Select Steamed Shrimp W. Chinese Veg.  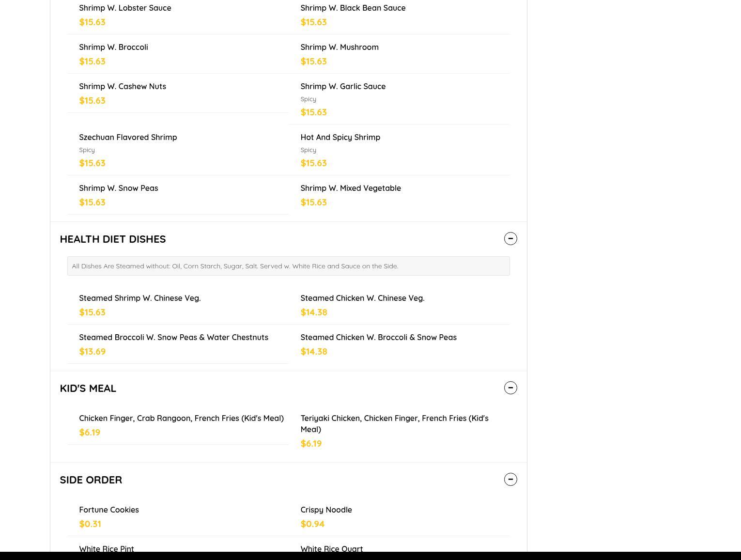(x=139, y=298)
